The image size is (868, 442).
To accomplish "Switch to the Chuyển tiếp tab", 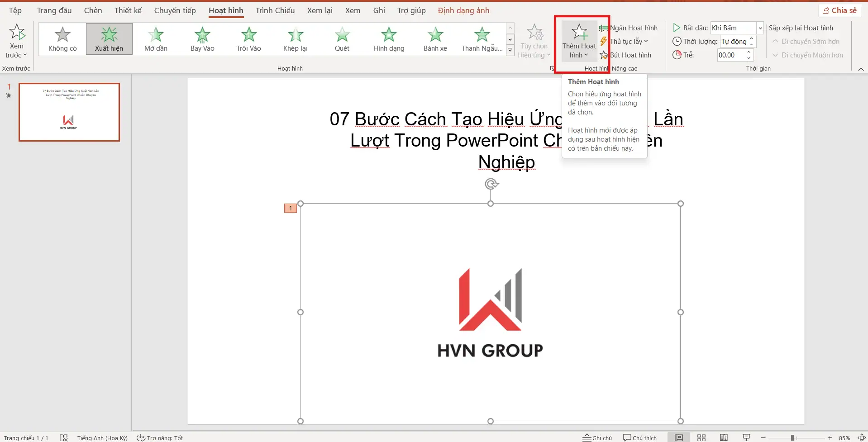I will click(x=175, y=10).
